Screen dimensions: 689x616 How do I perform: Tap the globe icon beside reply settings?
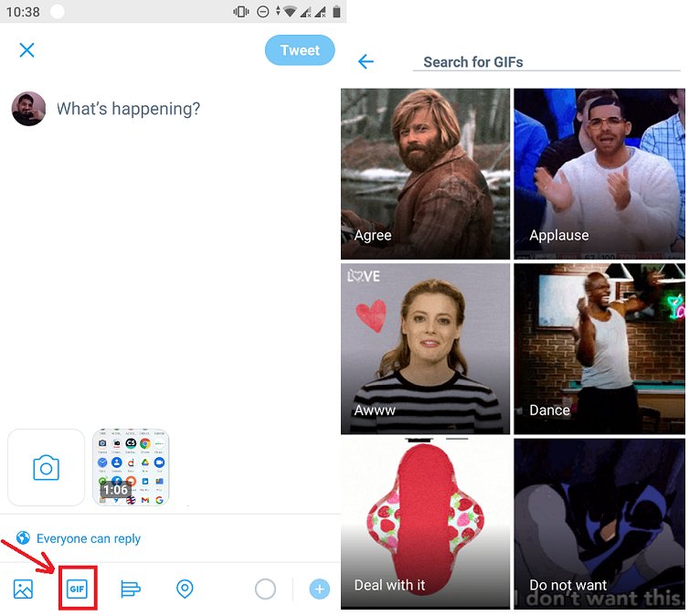[x=23, y=538]
